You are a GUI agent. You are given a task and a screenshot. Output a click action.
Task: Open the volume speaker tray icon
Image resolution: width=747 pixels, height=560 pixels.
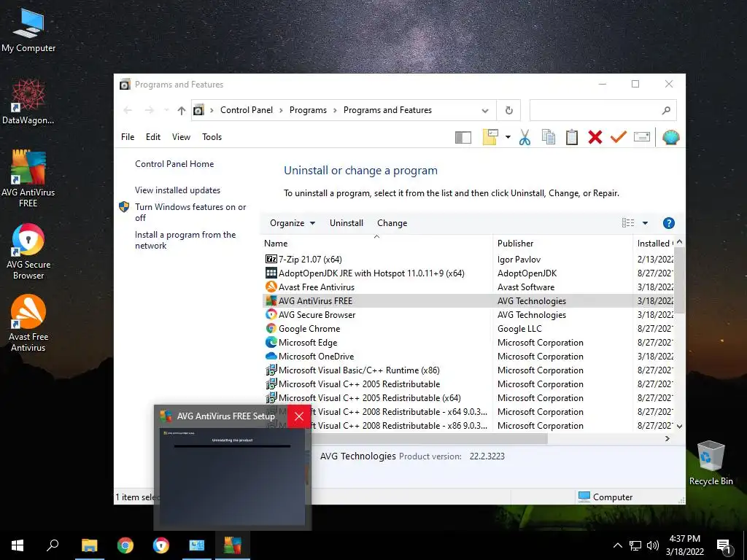click(653, 545)
